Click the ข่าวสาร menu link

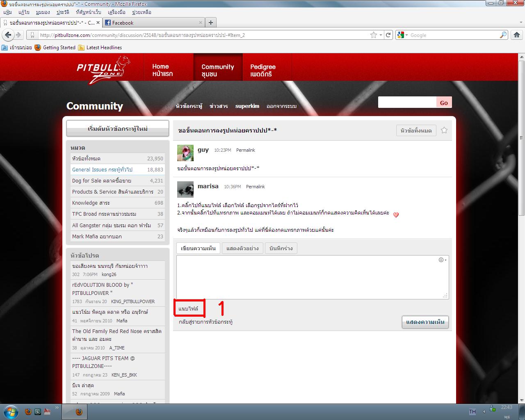[x=219, y=106]
